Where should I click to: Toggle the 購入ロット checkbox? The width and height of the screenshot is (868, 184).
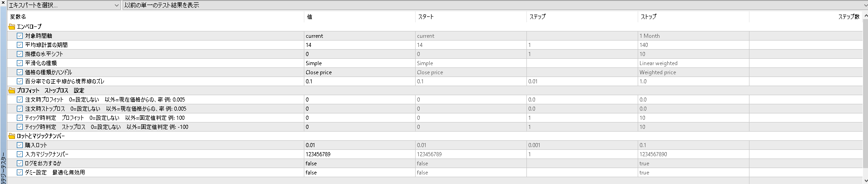tap(20, 145)
